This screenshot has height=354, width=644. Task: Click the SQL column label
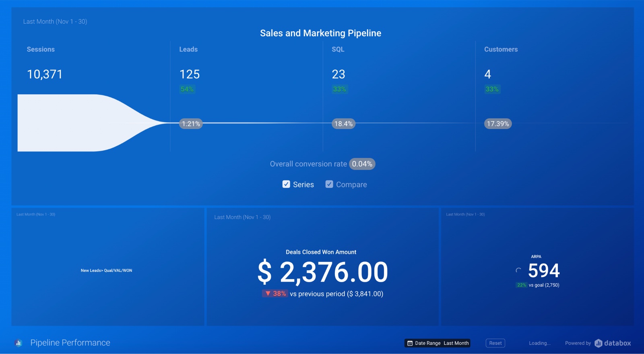click(x=338, y=49)
